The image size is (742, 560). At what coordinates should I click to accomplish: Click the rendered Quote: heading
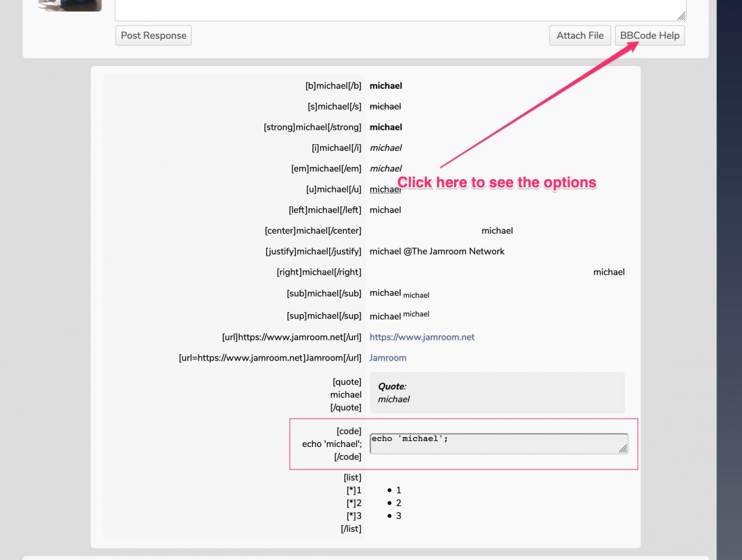click(x=392, y=387)
